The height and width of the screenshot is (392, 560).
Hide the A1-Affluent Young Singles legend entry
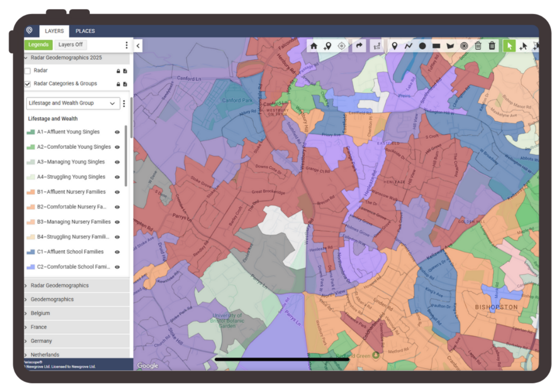[x=117, y=132]
